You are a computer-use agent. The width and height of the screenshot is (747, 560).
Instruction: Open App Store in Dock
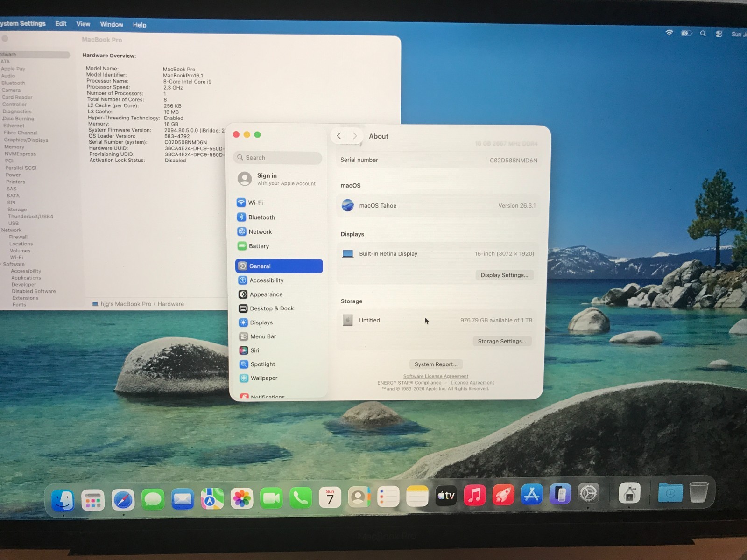point(531,494)
